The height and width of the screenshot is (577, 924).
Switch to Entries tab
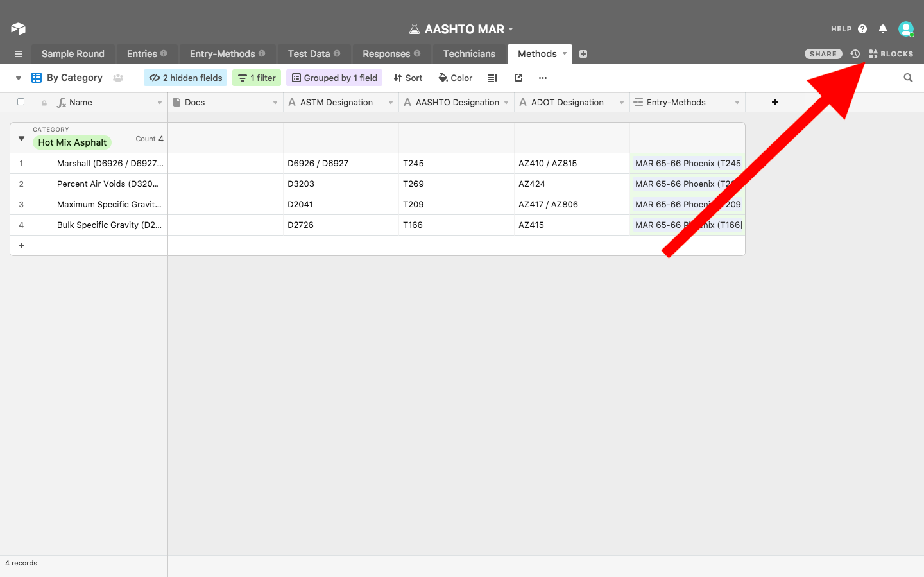tap(146, 54)
